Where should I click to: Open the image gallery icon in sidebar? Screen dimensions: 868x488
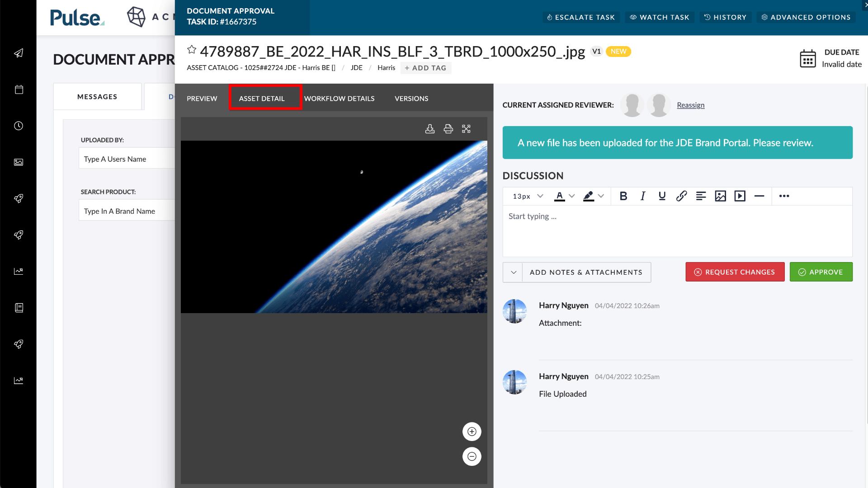click(19, 162)
